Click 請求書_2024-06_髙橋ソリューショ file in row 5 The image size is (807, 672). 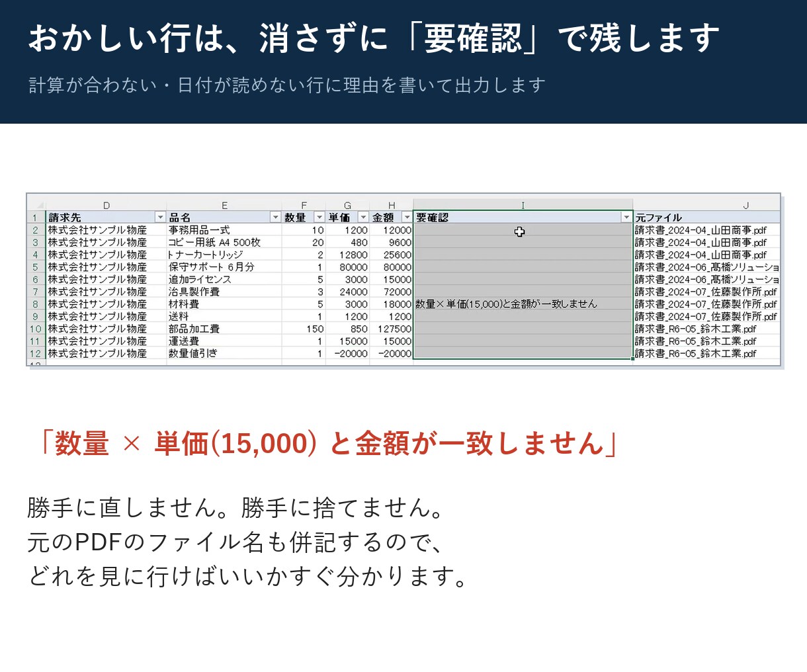[706, 267]
